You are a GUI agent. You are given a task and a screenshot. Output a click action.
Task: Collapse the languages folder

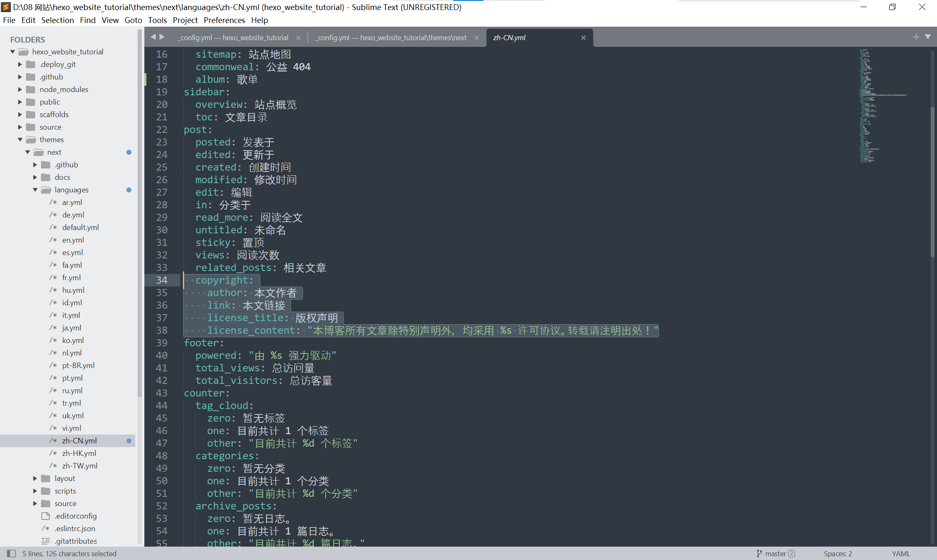click(x=35, y=190)
